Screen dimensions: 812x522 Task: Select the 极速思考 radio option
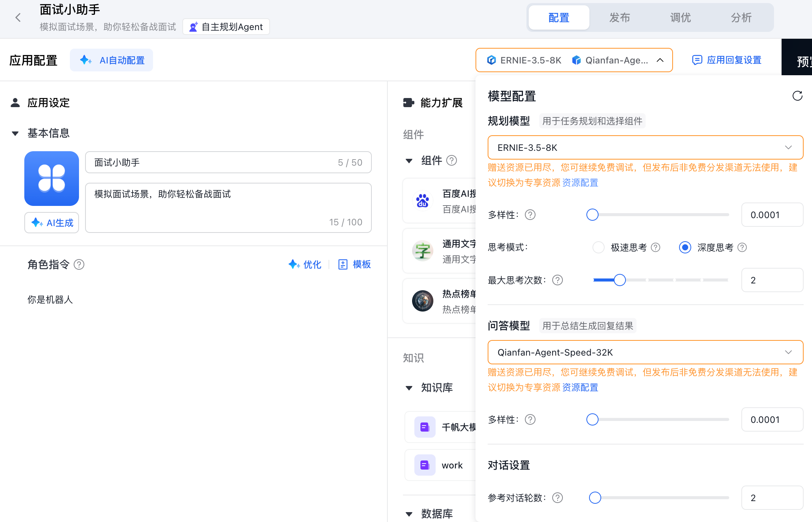coord(599,248)
